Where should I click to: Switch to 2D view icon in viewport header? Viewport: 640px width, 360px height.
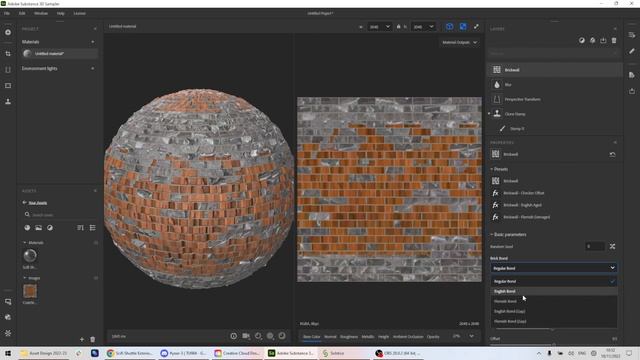coord(463,27)
